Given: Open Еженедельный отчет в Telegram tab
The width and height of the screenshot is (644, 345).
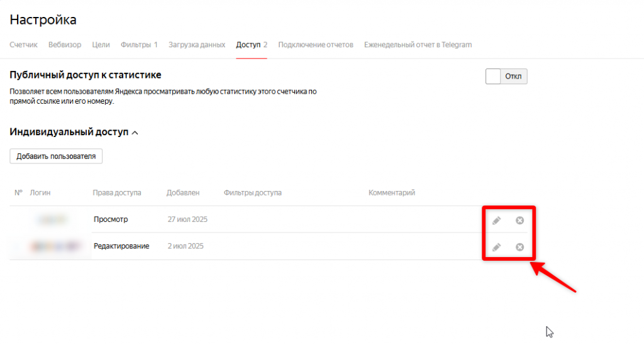Looking at the screenshot, I should [x=418, y=45].
